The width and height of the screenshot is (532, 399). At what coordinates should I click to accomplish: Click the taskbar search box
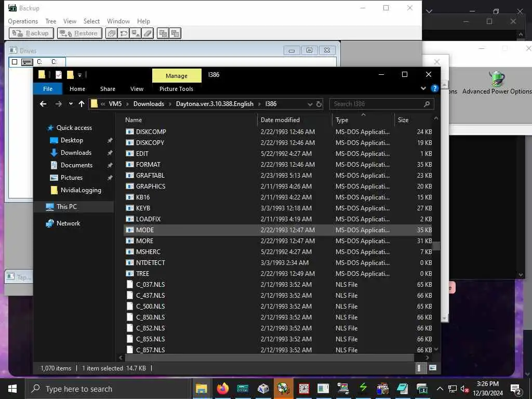[x=108, y=389]
